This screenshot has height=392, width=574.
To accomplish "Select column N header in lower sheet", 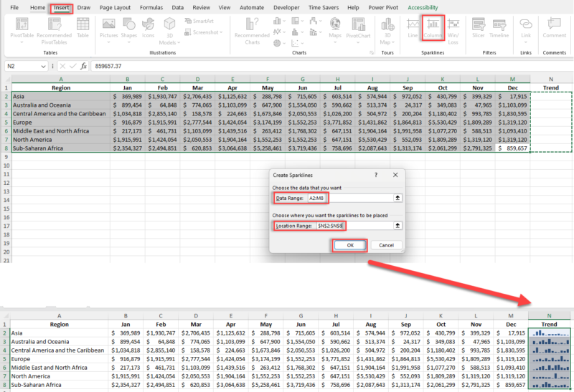I will [550, 314].
